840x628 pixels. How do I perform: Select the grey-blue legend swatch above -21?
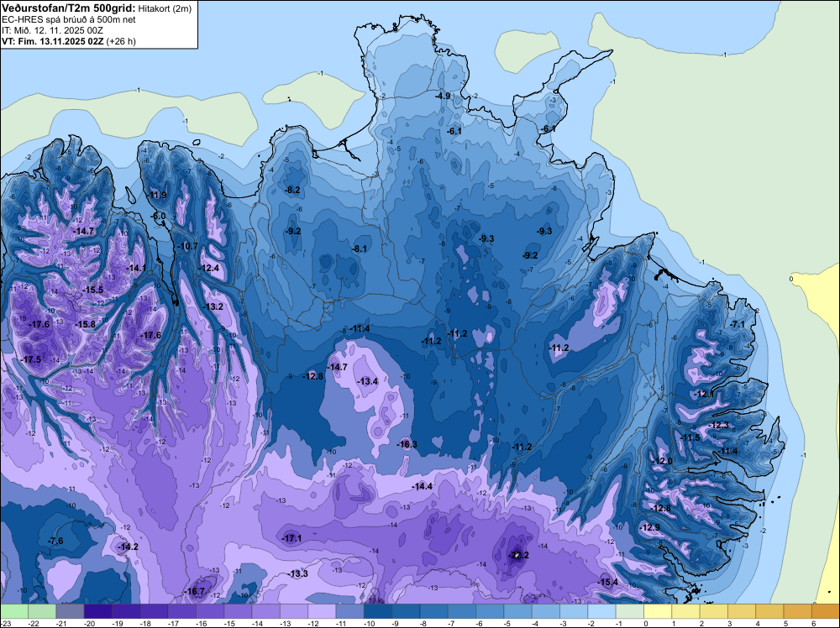coord(71,611)
